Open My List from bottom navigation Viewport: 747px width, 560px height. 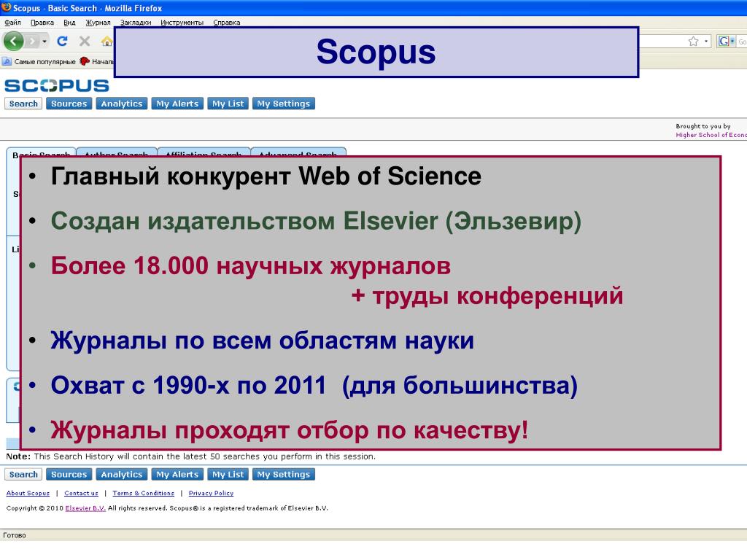point(228,474)
